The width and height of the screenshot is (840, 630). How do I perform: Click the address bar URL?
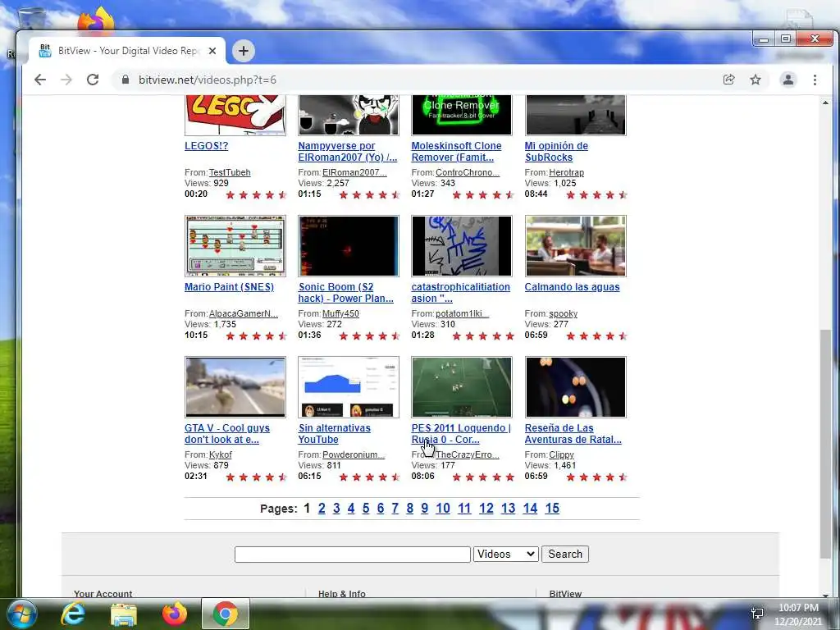pos(208,80)
